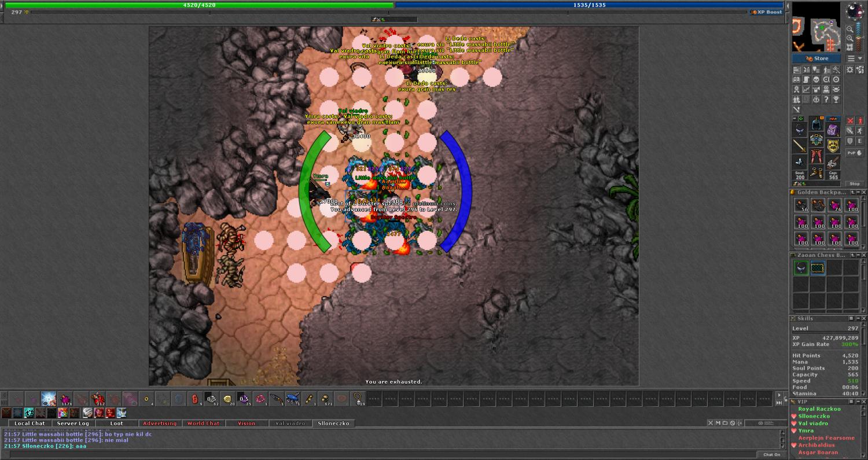Open the Val viadro chat tab

[x=290, y=424]
